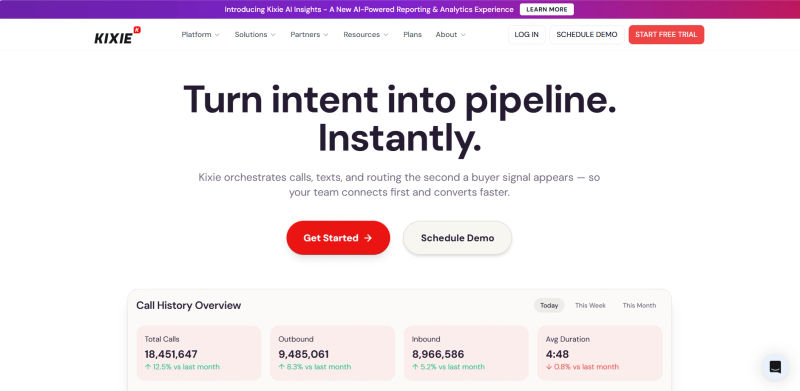Click the Start Free Trial button
The height and width of the screenshot is (391, 800).
[x=666, y=35]
